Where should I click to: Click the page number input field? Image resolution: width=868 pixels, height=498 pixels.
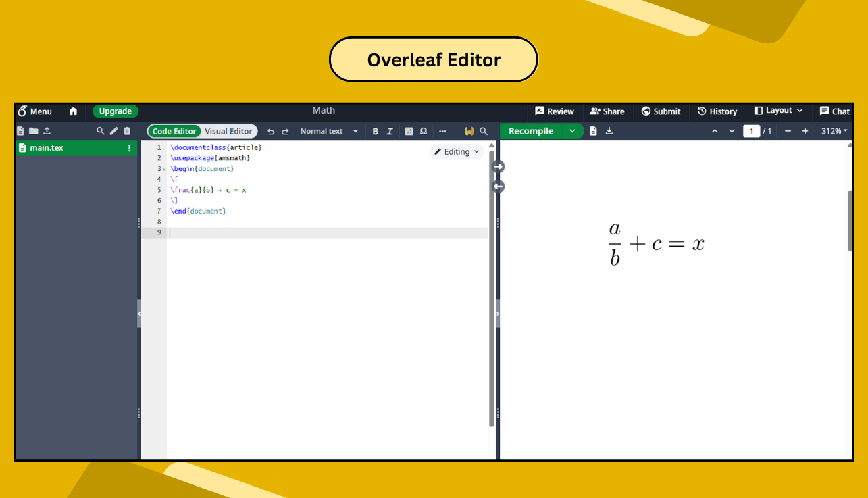pyautogui.click(x=752, y=131)
